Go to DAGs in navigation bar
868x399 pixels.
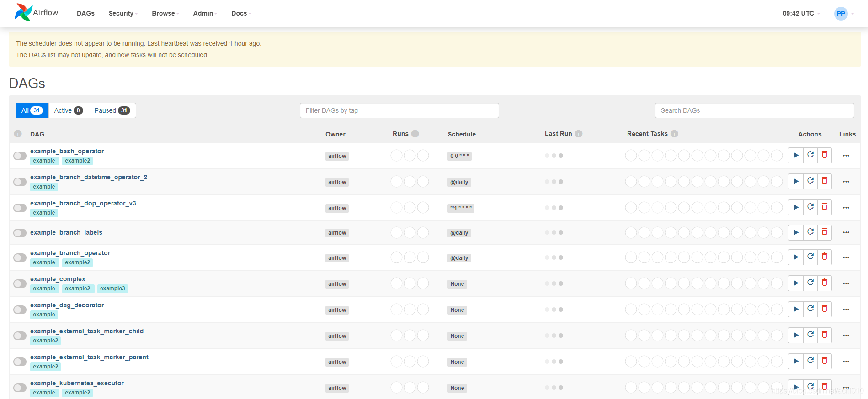[x=85, y=13]
